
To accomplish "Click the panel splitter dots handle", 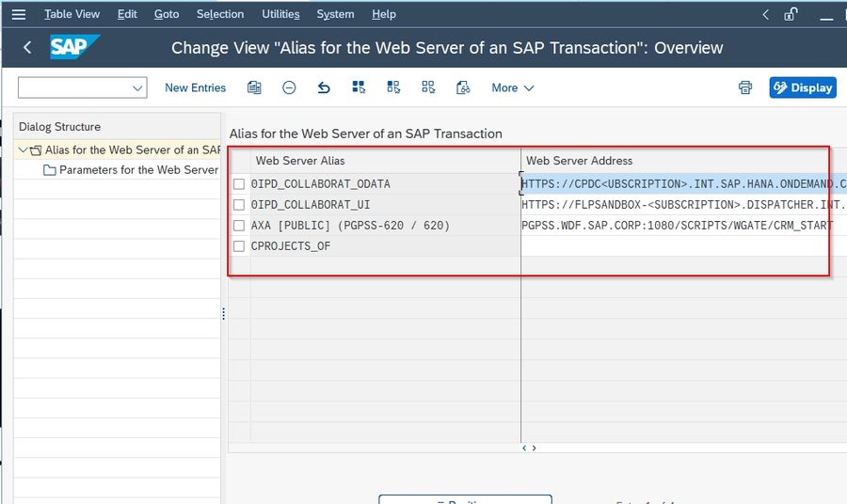I will tap(224, 313).
